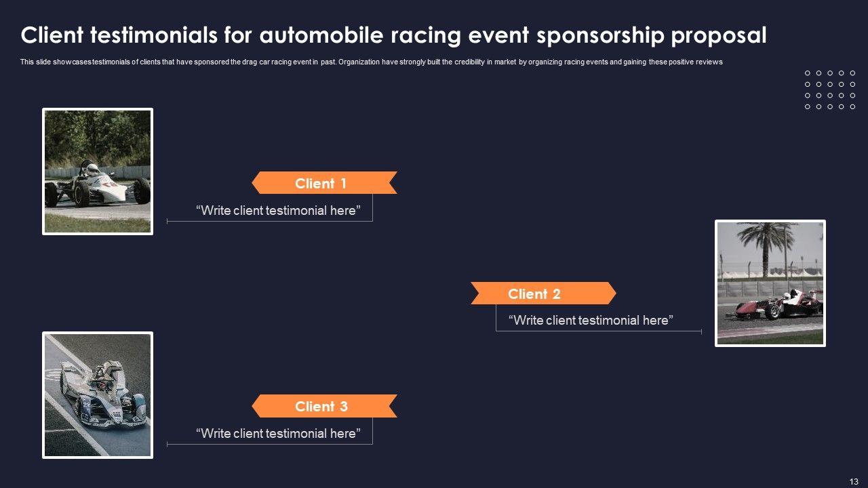Click the dot grid decoration

[830, 89]
